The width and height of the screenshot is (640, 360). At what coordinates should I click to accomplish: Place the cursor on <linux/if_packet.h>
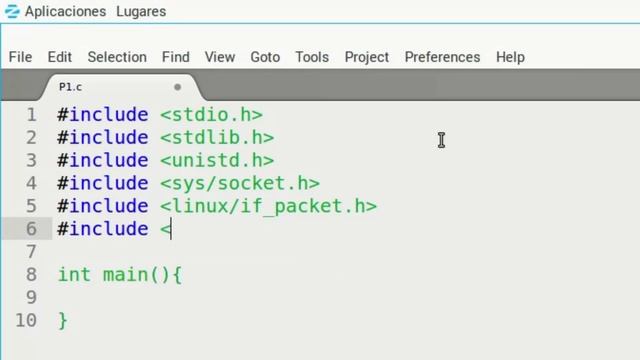(x=269, y=206)
